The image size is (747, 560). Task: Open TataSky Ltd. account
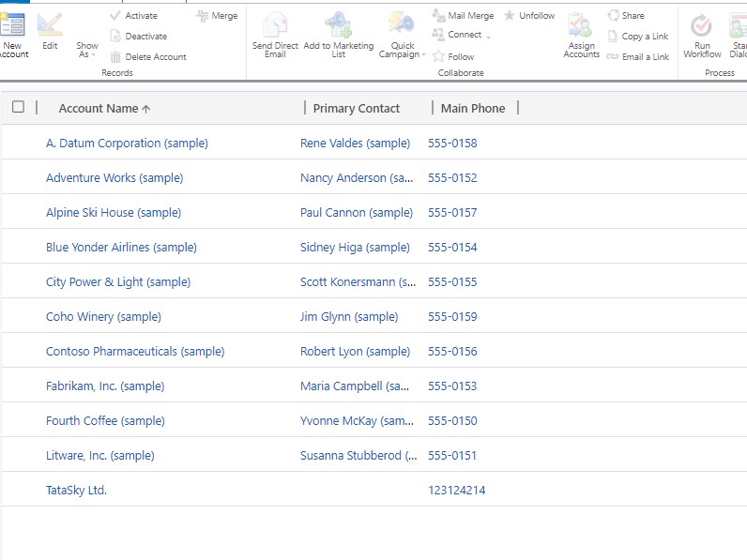[76, 491]
